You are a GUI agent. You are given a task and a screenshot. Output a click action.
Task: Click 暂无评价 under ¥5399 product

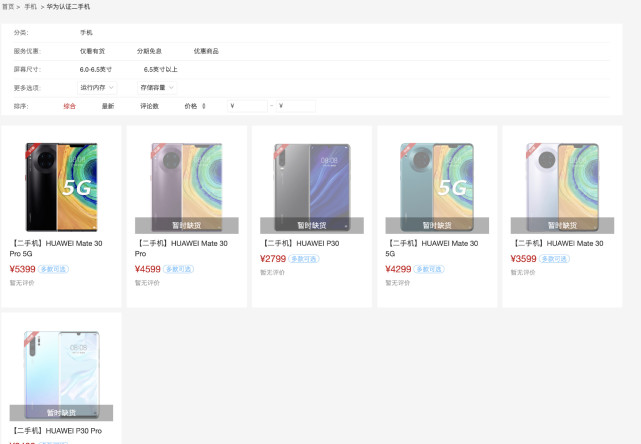[22, 283]
